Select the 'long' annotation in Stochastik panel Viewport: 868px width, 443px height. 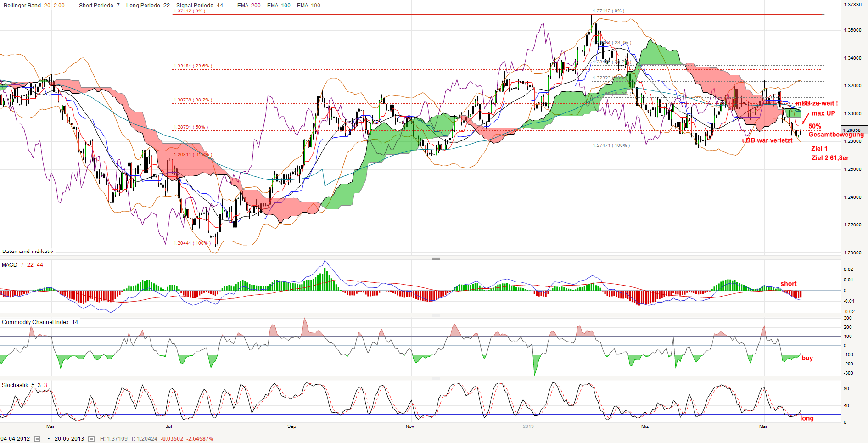(x=807, y=418)
